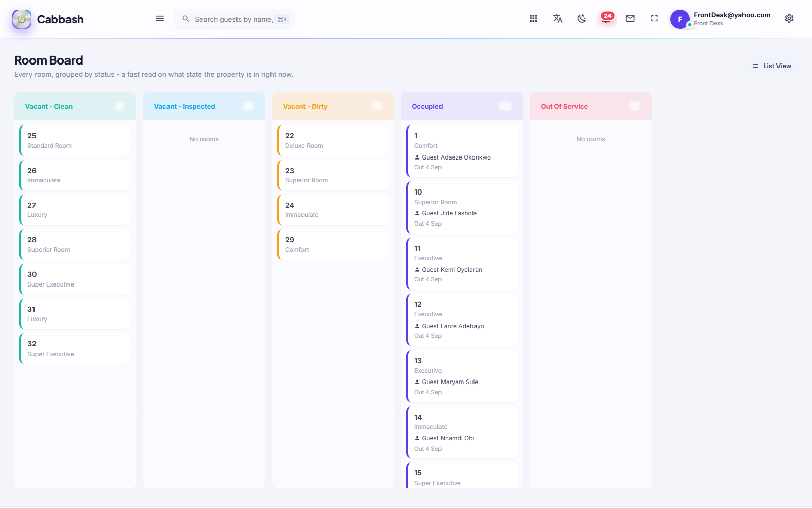Image resolution: width=812 pixels, height=508 pixels.
Task: Click the Cabbash logo icon
Action: [22, 19]
